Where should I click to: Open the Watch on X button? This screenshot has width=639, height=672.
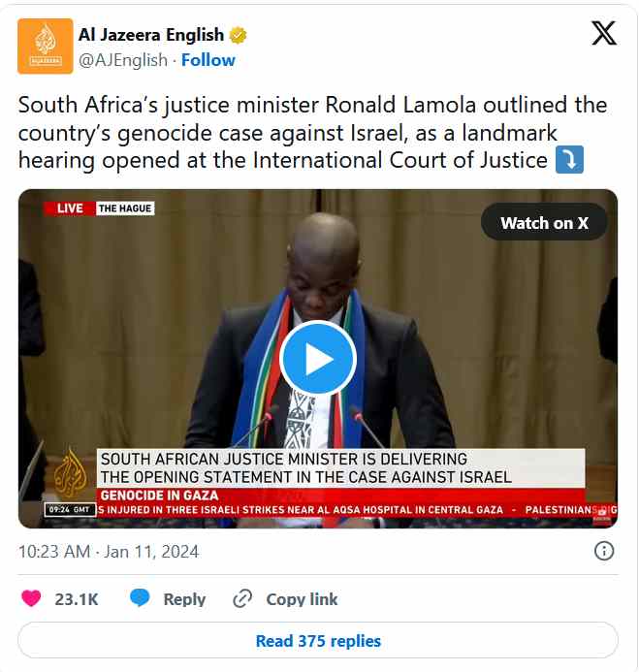[544, 223]
